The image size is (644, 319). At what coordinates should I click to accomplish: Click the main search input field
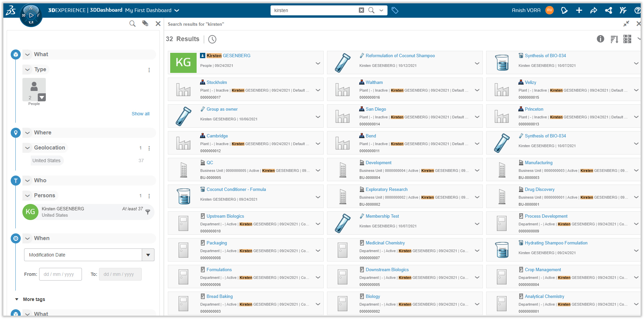point(314,10)
